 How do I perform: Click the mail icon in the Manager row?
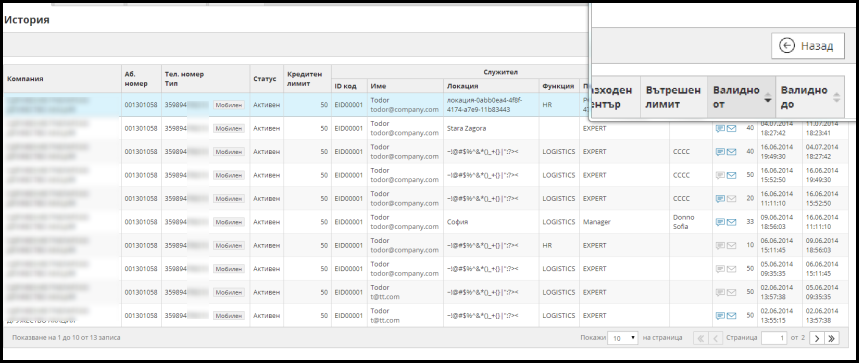coord(731,222)
